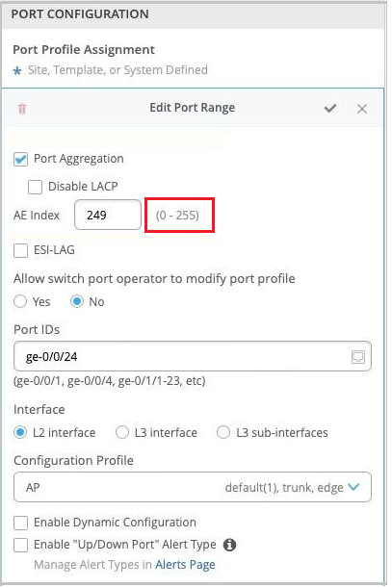Open port selector icon in Port IDs
The width and height of the screenshot is (392, 588).
(x=358, y=357)
